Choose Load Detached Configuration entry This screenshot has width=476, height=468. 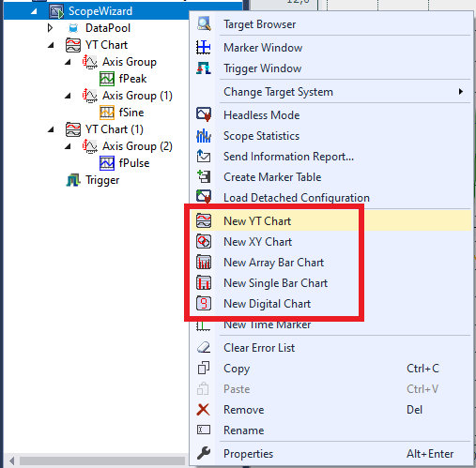tap(331, 198)
